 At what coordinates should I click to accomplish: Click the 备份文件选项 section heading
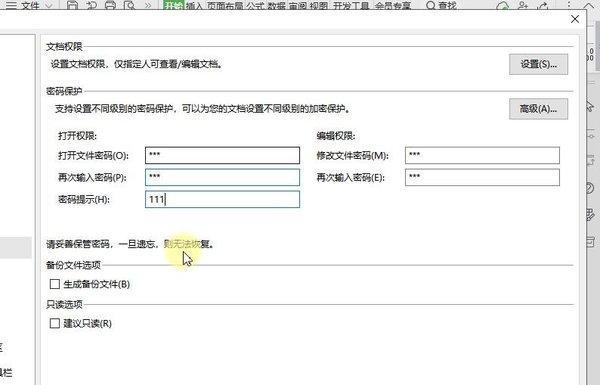click(x=73, y=265)
